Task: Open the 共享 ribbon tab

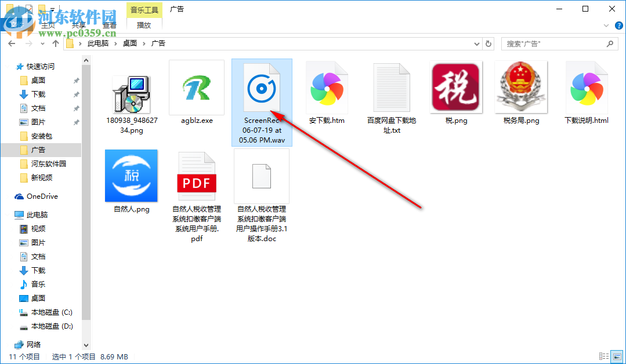Action: tap(79, 26)
